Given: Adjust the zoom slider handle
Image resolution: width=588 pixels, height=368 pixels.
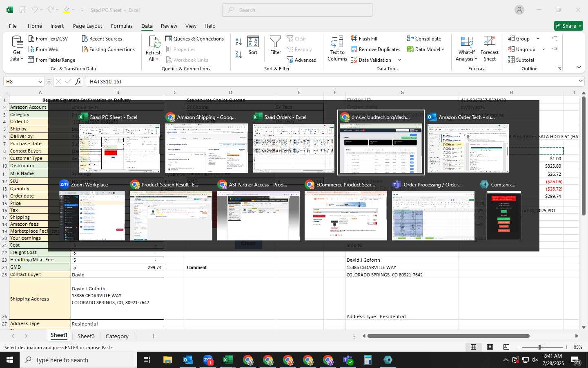Looking at the screenshot, I should pos(540,347).
